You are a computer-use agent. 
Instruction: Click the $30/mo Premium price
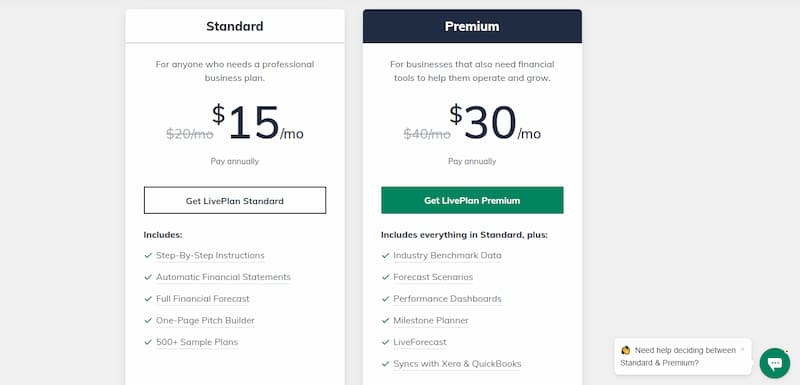494,122
